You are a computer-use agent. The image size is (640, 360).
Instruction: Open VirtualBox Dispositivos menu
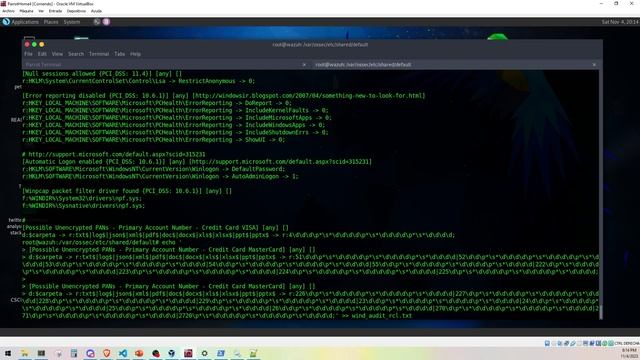pos(76,11)
